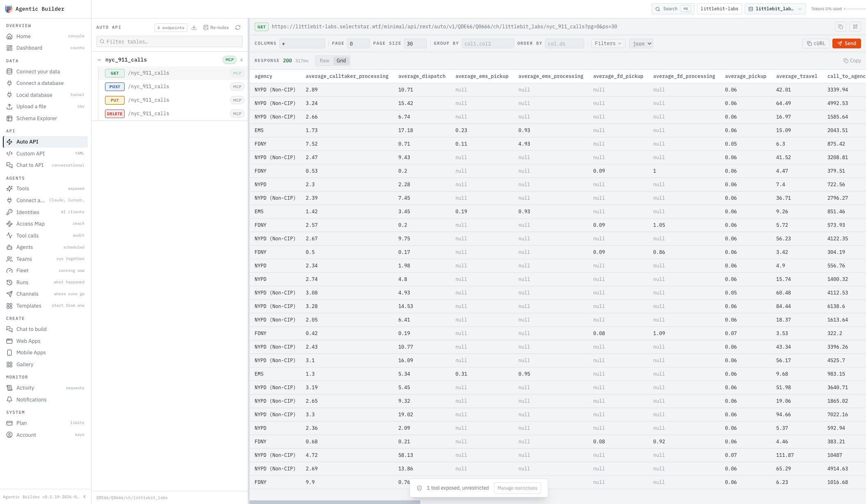Click the Order by input
The image size is (866, 504).
click(565, 43)
